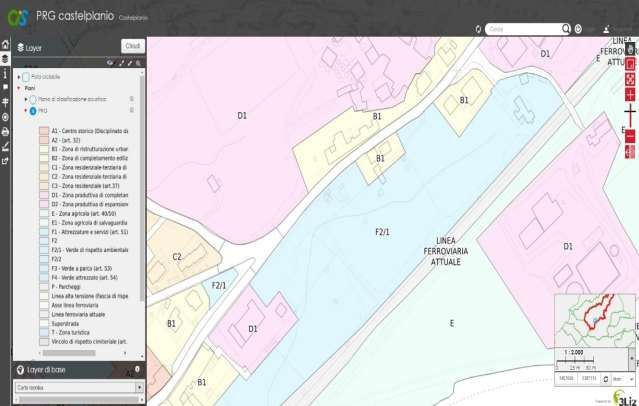
Task: Open the information icon in left sidebar
Action: tap(5, 74)
